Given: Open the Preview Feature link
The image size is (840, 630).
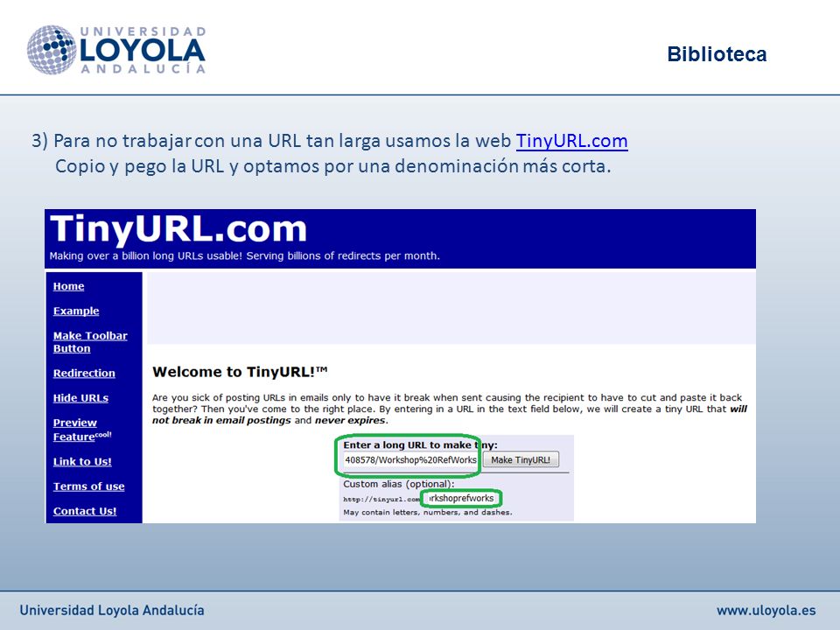Looking at the screenshot, I should (82, 430).
